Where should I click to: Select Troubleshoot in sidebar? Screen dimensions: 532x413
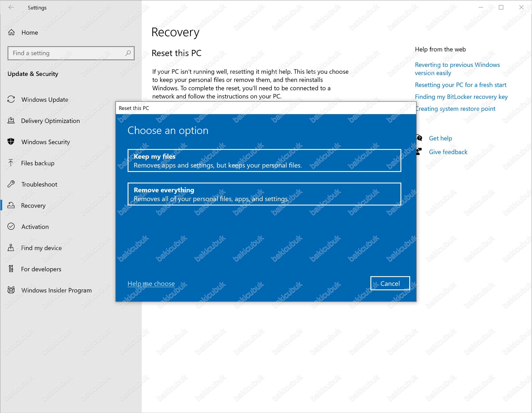coord(39,184)
